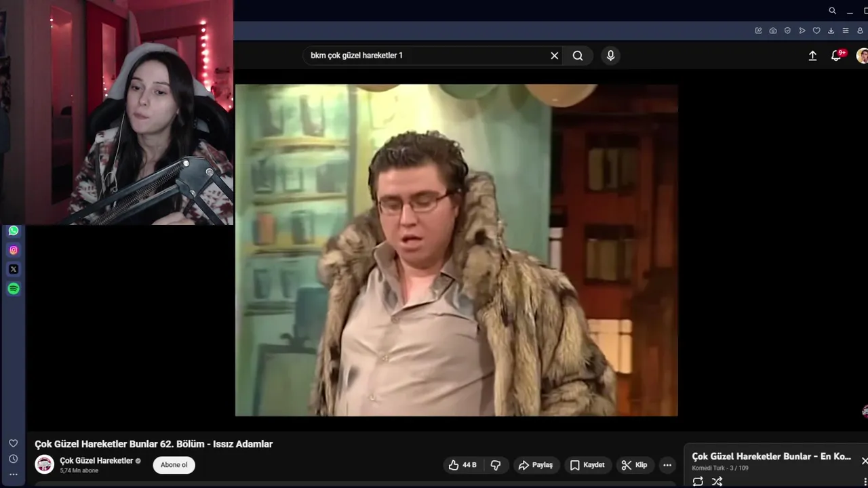The height and width of the screenshot is (488, 868).
Task: Open browser downloads toolbar icon
Action: [831, 30]
